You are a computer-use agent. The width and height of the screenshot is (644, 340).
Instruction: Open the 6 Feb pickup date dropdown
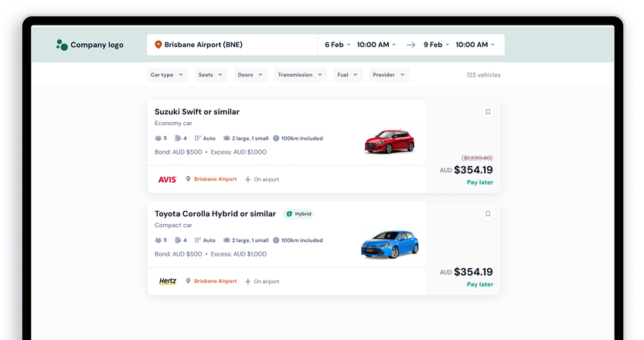click(x=338, y=45)
